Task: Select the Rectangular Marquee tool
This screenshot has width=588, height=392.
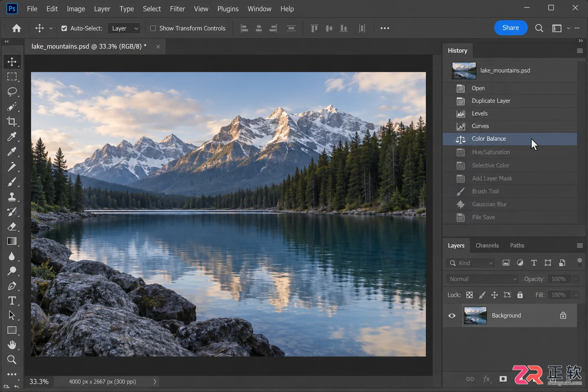Action: [x=12, y=76]
